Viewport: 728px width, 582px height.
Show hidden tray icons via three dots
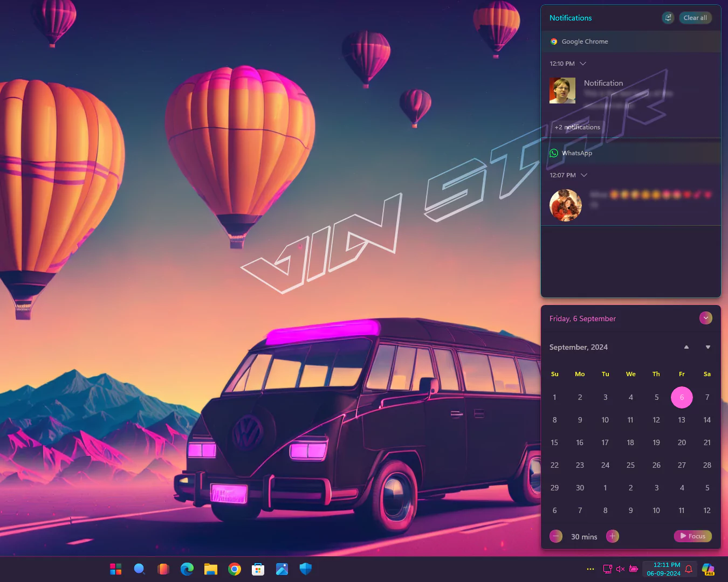coord(590,569)
